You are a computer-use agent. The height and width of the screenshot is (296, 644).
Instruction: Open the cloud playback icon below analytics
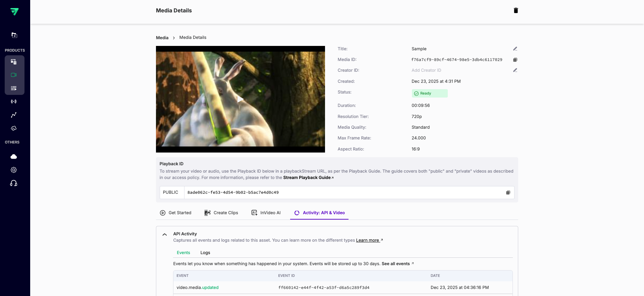14,128
